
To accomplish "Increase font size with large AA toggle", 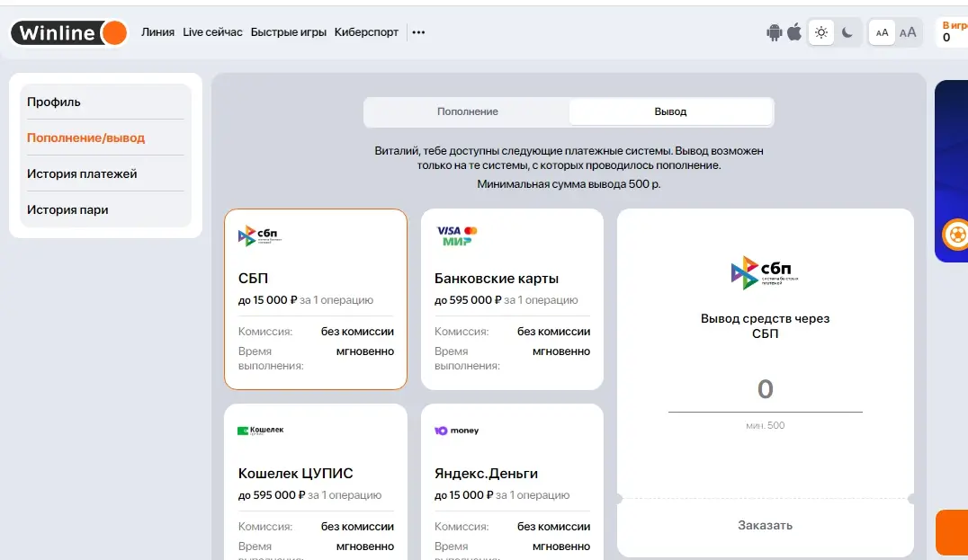I will [908, 32].
